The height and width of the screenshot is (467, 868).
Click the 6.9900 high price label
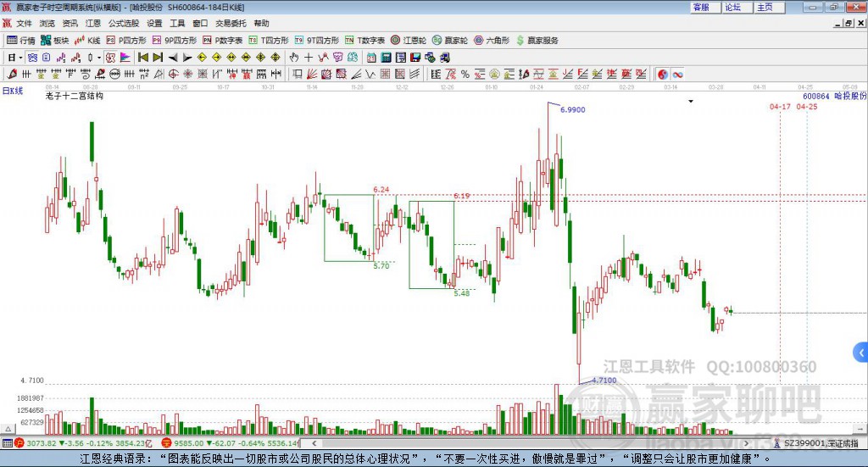pyautogui.click(x=572, y=110)
